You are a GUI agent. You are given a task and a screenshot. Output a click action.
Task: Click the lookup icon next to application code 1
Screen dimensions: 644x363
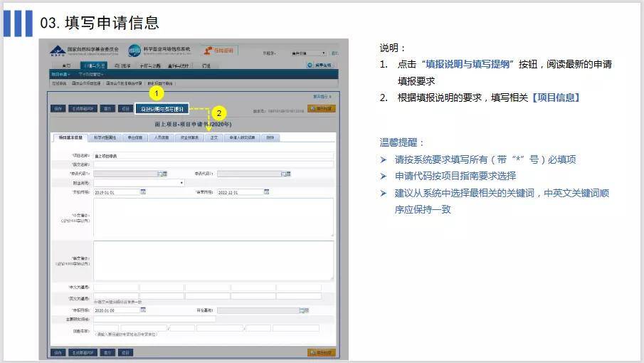click(x=162, y=174)
